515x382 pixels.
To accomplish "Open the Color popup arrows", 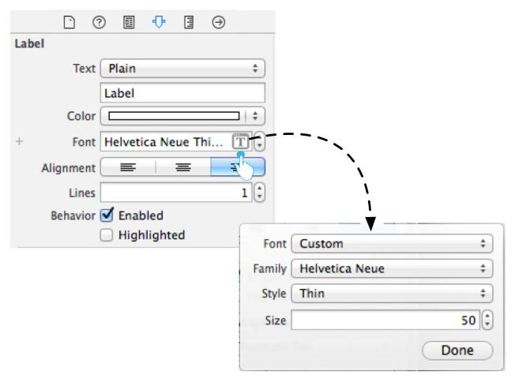I will 255,116.
